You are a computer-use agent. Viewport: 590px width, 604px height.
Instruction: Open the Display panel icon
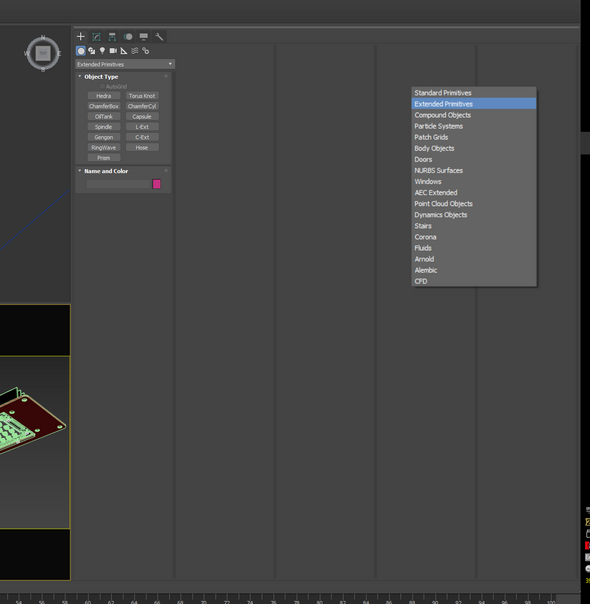tap(144, 37)
